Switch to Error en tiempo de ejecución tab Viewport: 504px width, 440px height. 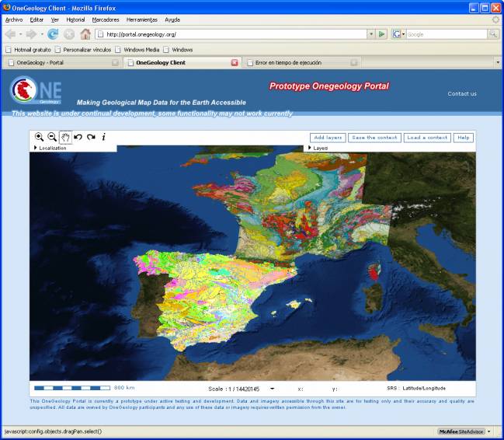pyautogui.click(x=302, y=62)
